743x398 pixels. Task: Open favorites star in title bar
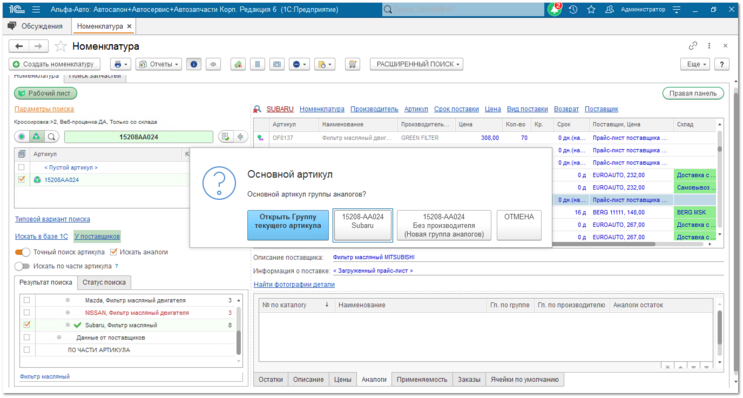coord(591,9)
